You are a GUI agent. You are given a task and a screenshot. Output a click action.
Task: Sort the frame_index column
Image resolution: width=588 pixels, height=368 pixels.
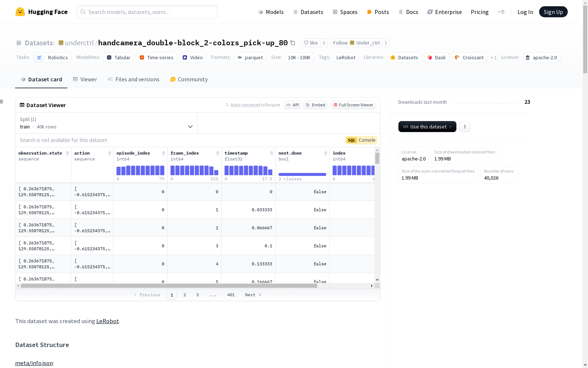pyautogui.click(x=218, y=153)
